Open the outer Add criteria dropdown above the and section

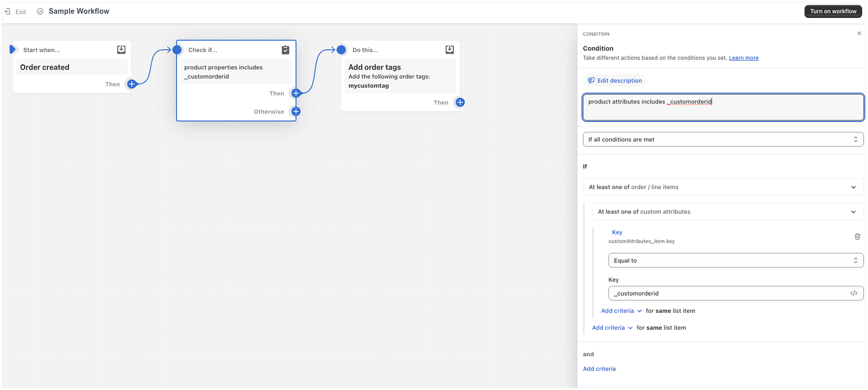pyautogui.click(x=612, y=328)
